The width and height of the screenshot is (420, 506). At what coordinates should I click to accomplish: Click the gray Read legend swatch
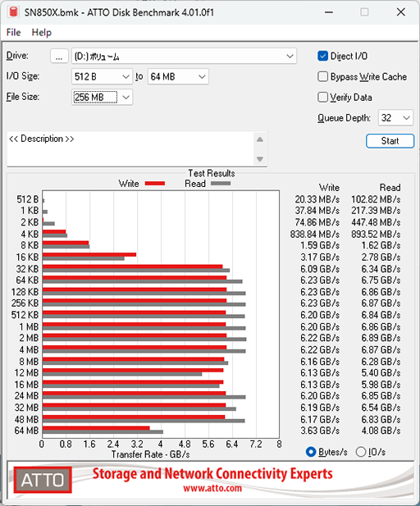[x=221, y=184]
